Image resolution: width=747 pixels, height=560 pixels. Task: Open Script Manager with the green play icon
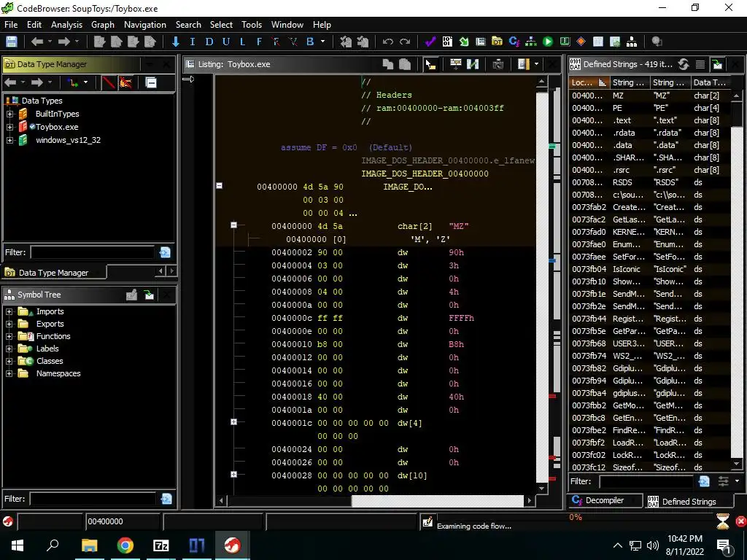[x=548, y=42]
